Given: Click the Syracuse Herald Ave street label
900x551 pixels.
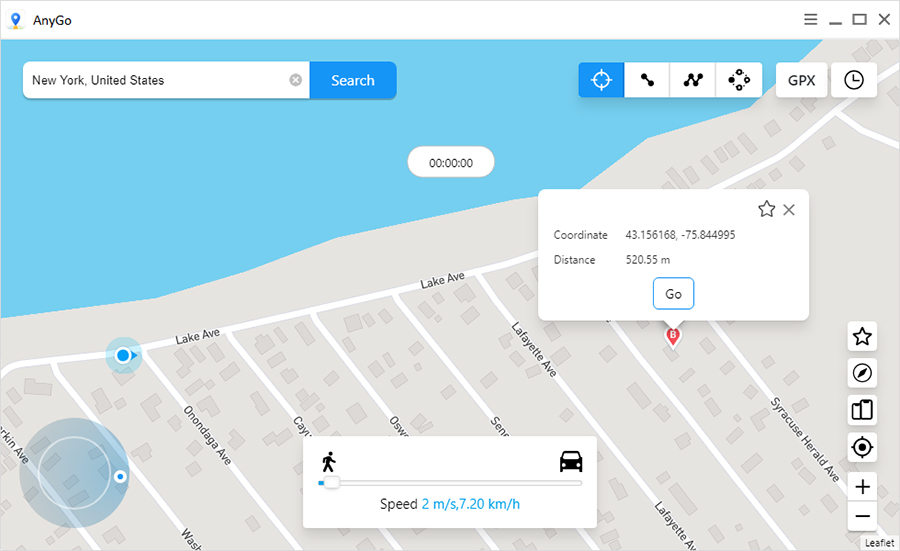Looking at the screenshot, I should pyautogui.click(x=805, y=439).
